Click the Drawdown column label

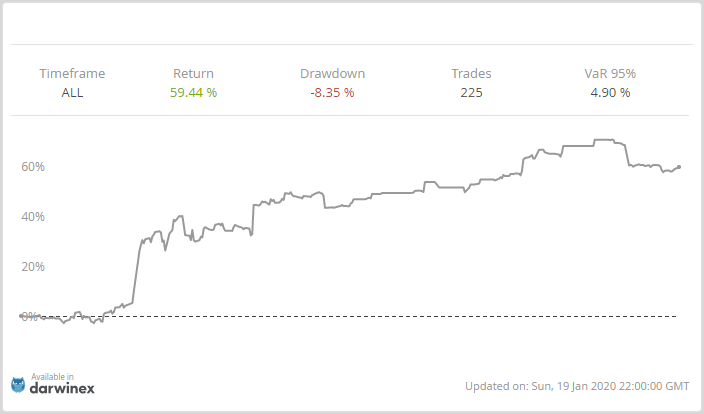pyautogui.click(x=332, y=73)
